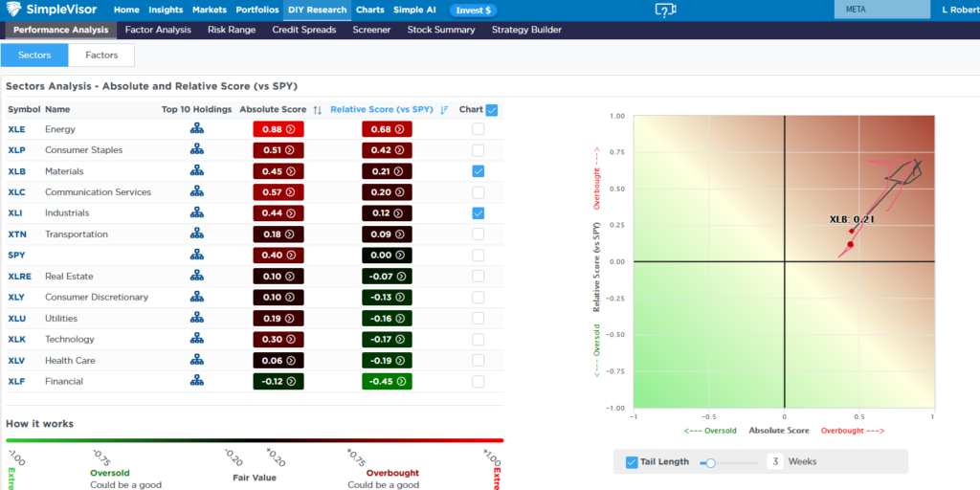The width and height of the screenshot is (980, 490).
Task: Expand Financial relative score -0.45 details
Action: pyautogui.click(x=387, y=382)
